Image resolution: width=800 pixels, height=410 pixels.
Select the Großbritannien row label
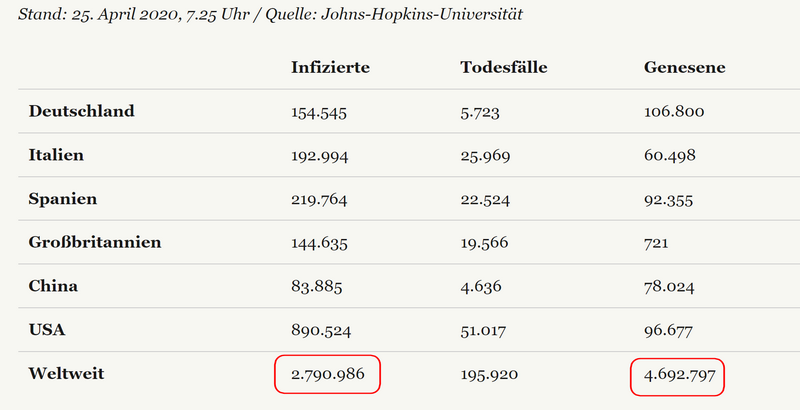[95, 242]
